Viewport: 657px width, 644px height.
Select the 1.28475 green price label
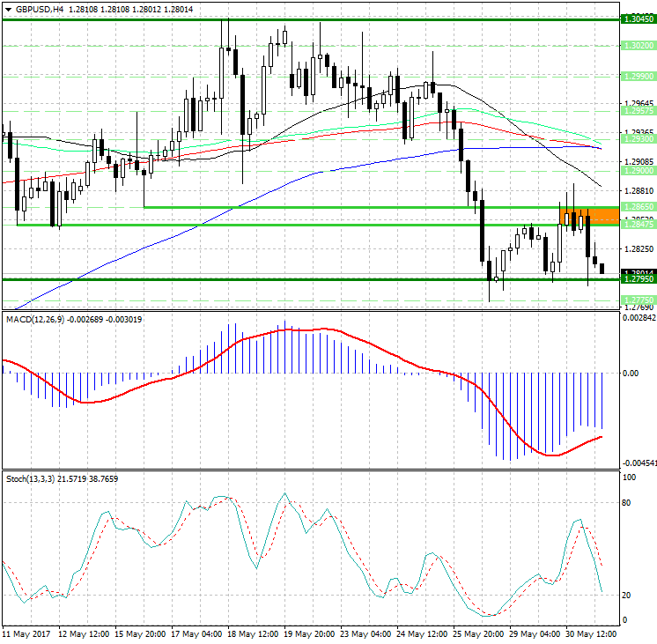pos(637,225)
